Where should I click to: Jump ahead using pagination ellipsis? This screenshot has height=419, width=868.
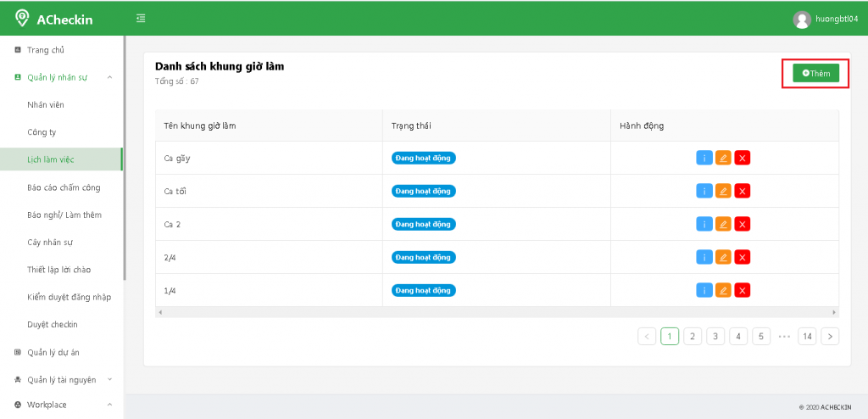784,336
